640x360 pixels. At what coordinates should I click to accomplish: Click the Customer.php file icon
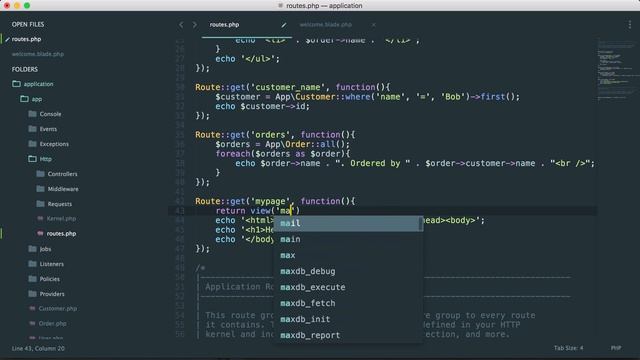[x=32, y=309]
